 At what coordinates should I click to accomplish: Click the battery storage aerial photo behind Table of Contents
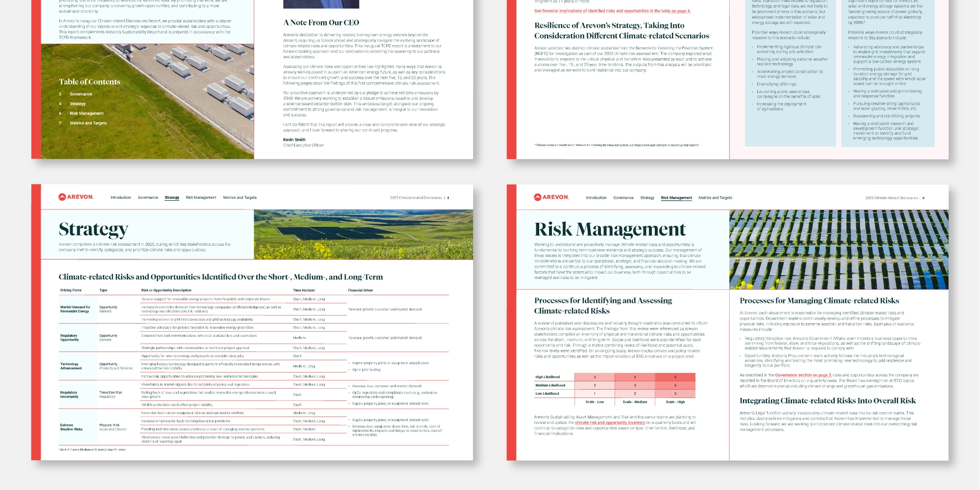147,101
